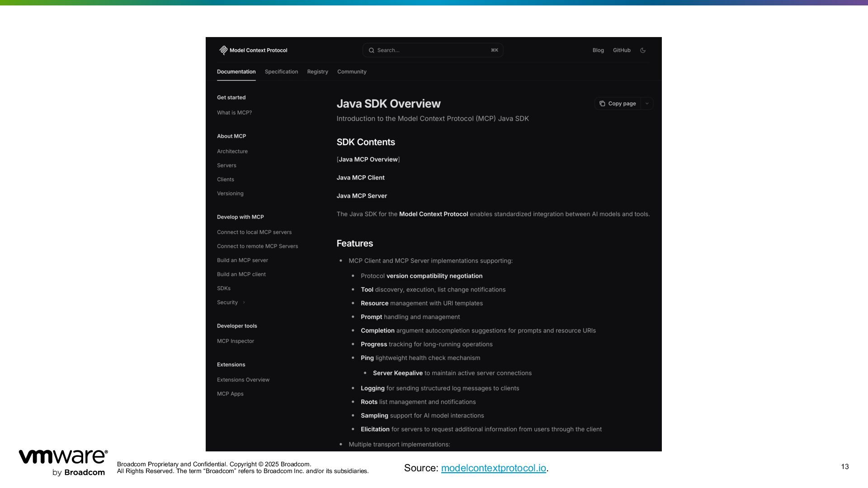Screen dimensions: 868x488
Task: Open the Copy page dropdown arrow
Action: (x=647, y=103)
